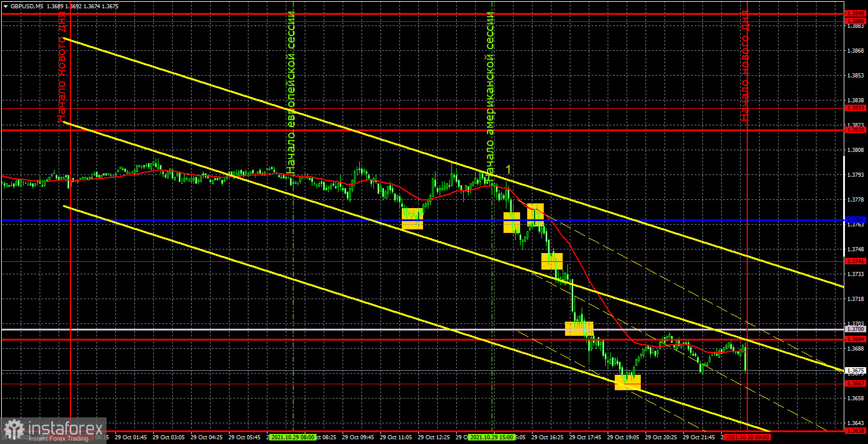Click the 29 Oct 11:05 time axis label
868x444 pixels.
(x=396, y=438)
